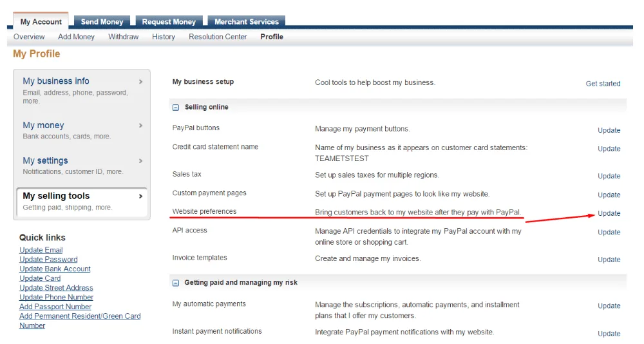
Task: Click Update Street Address quick link
Action: click(x=56, y=288)
